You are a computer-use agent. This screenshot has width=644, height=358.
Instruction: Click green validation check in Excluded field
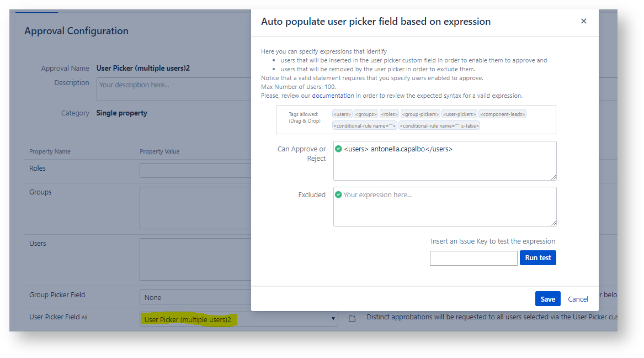(338, 194)
